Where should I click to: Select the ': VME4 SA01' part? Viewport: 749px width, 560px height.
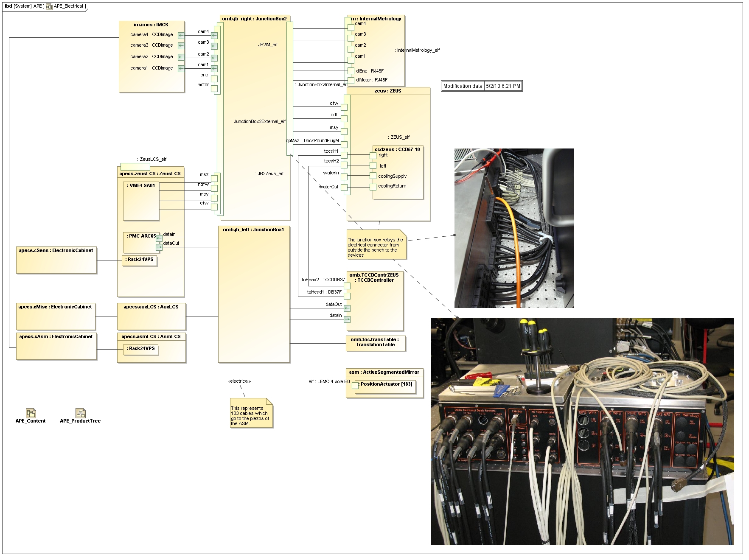click(x=141, y=201)
